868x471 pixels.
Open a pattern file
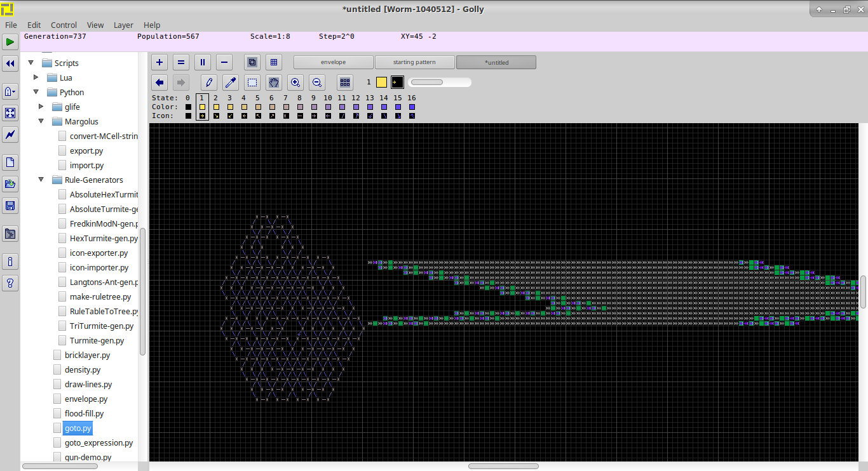[x=10, y=184]
